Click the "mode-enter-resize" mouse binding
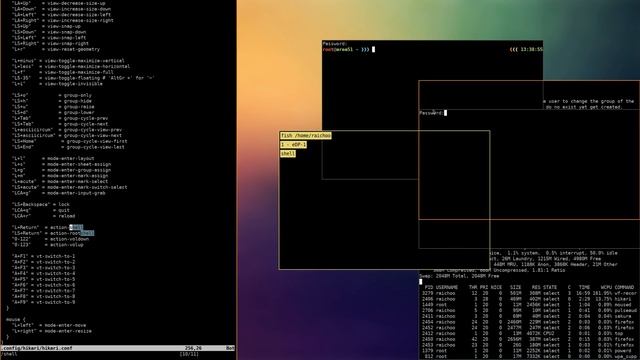Image resolution: width=640 pixels, height=360 pixels. (x=52, y=331)
